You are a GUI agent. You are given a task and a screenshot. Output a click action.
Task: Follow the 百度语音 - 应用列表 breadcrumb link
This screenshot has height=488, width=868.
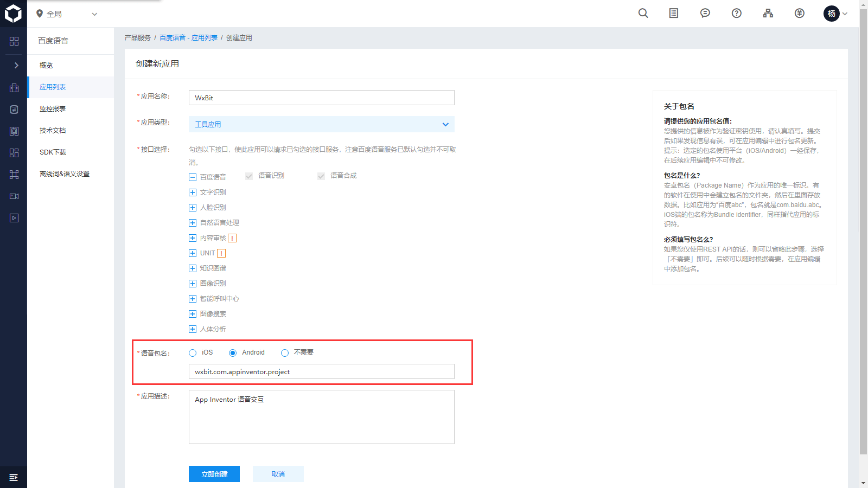(188, 38)
